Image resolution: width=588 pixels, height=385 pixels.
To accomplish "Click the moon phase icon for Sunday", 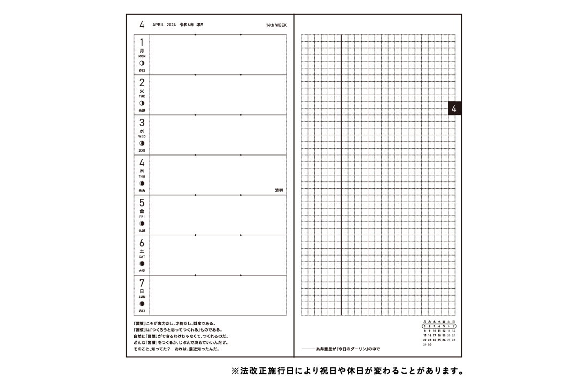I will pos(142,303).
